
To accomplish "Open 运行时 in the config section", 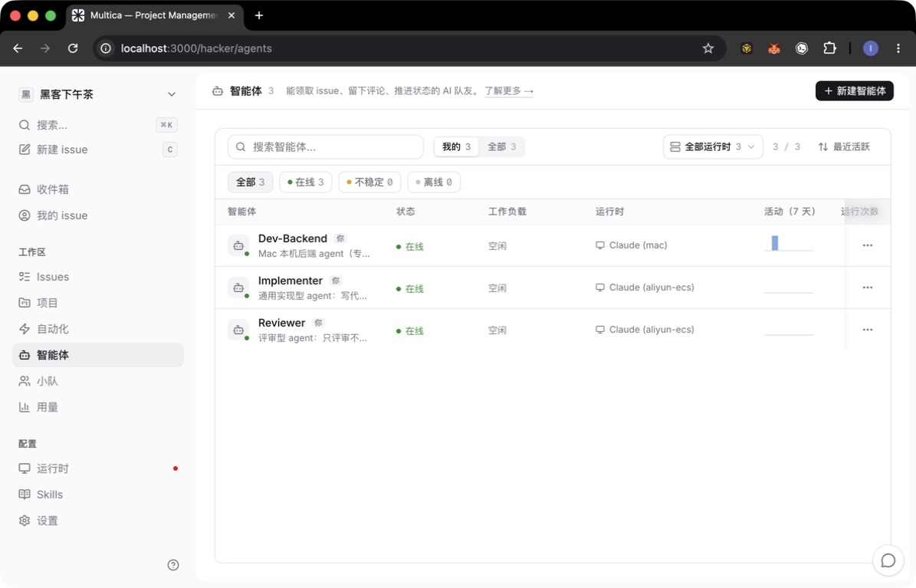I will (x=97, y=468).
